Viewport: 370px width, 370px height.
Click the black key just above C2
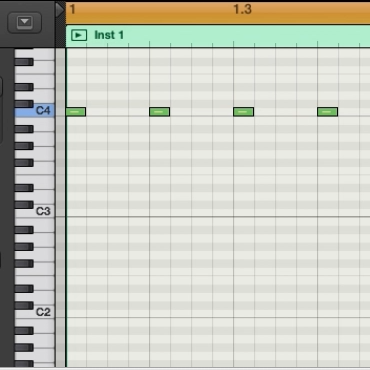24,305
